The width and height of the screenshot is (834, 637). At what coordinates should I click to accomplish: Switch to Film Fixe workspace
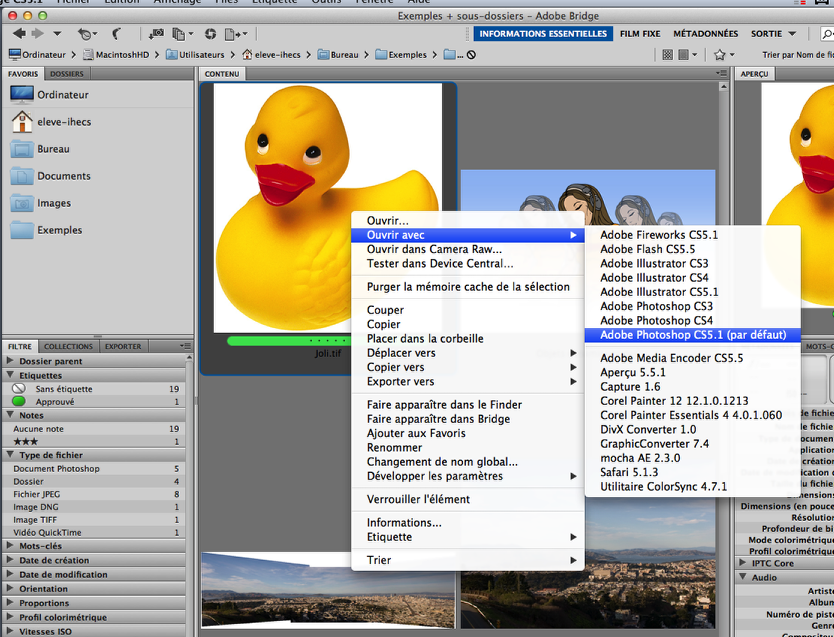tap(640, 33)
